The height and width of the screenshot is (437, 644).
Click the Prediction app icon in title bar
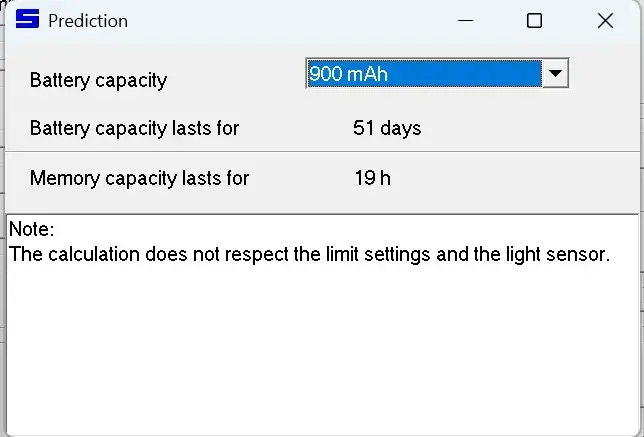(x=27, y=20)
